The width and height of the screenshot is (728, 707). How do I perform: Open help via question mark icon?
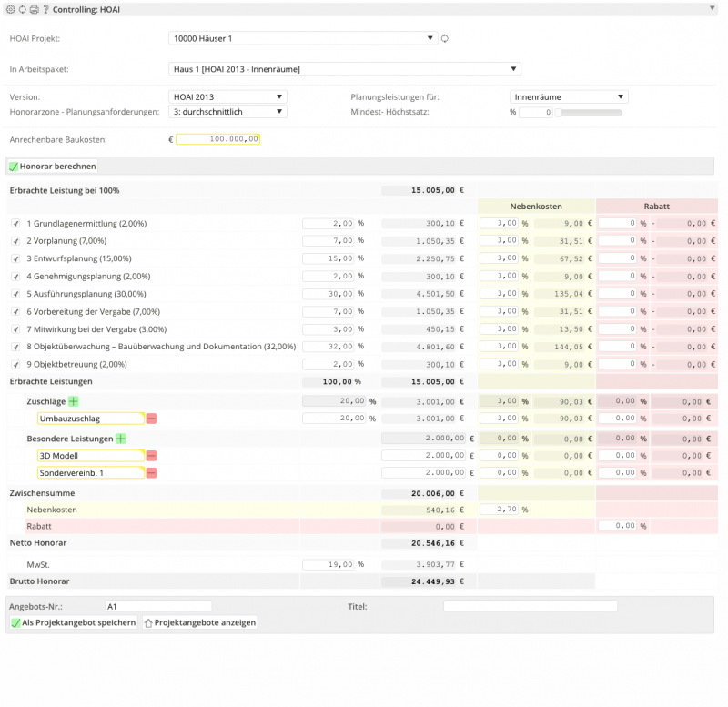(x=45, y=9)
